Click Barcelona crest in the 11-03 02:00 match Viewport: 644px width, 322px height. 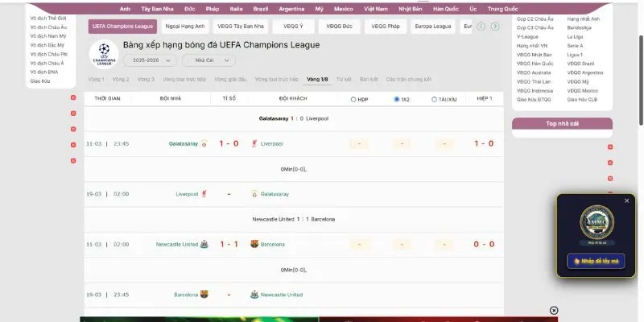[254, 244]
